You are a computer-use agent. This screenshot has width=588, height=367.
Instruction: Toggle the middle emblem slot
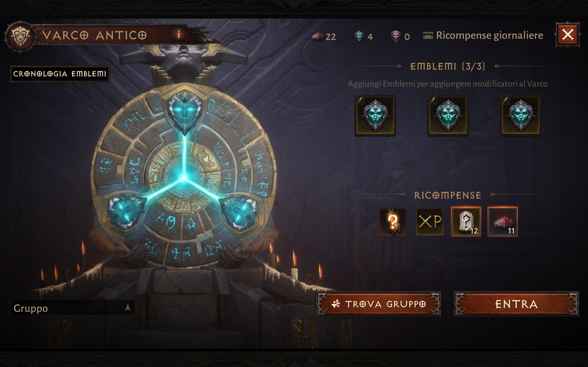448,115
